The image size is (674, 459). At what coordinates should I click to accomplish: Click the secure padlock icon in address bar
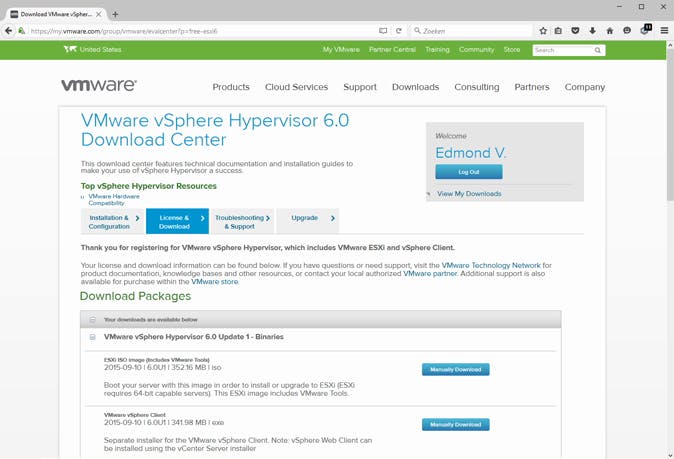[21, 31]
